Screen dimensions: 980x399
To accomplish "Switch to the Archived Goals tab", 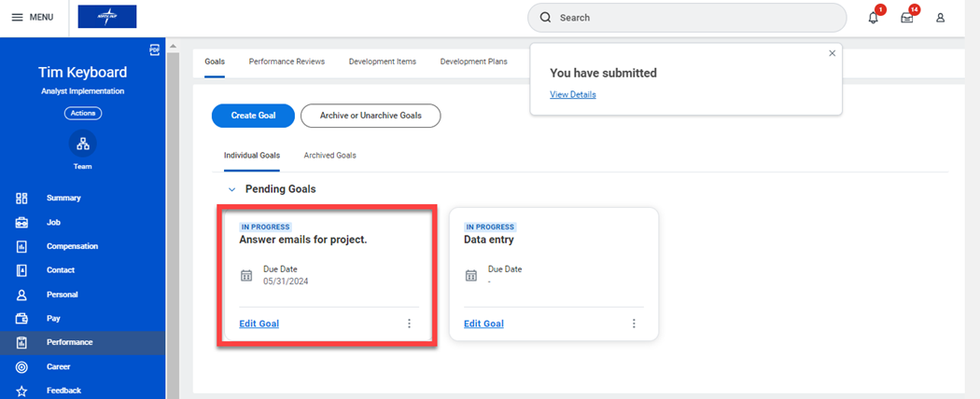I will (x=329, y=155).
